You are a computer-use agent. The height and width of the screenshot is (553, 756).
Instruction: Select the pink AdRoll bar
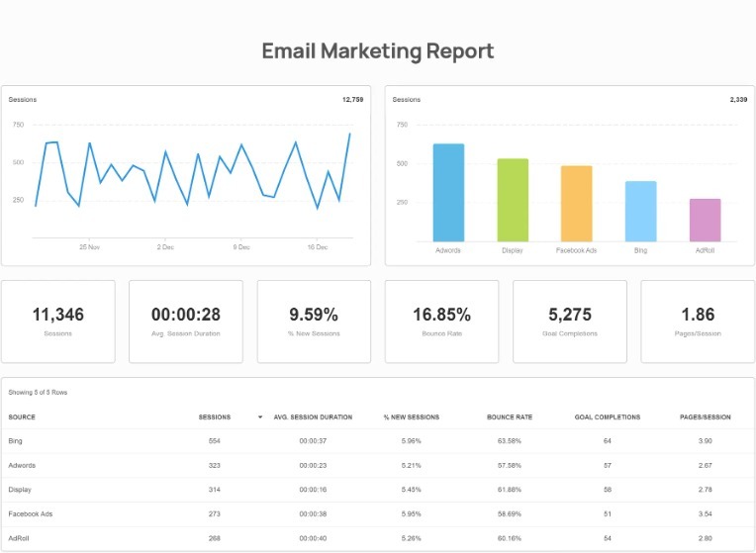click(x=705, y=220)
